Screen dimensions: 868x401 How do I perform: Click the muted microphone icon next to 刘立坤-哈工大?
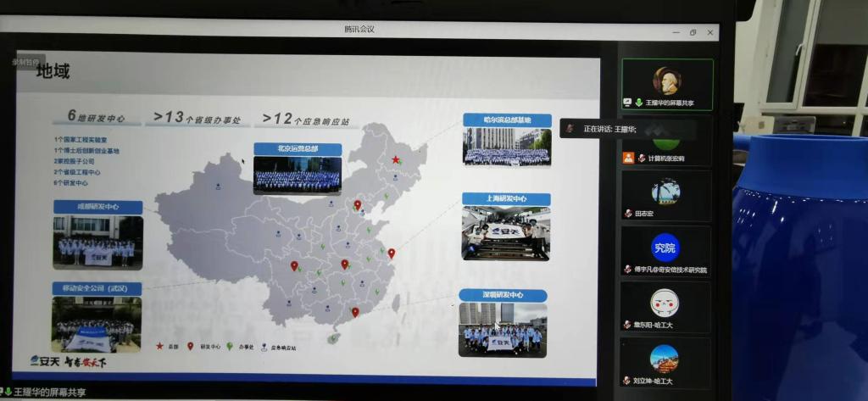coord(627,381)
